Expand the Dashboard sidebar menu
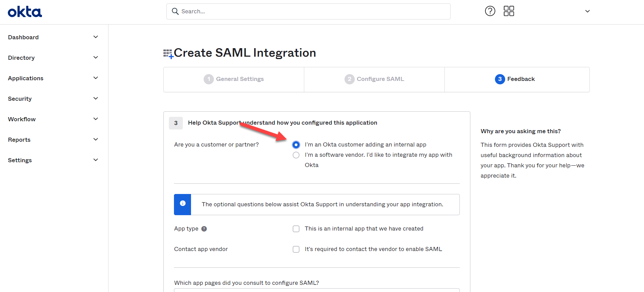The height and width of the screenshot is (292, 644). 96,37
